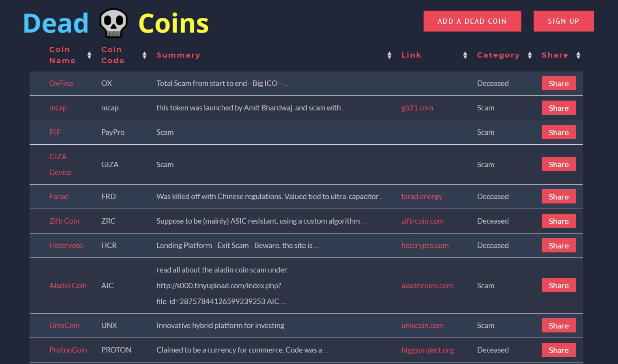This screenshot has height=364, width=618.
Task: Open the farad.energy link
Action: (422, 196)
